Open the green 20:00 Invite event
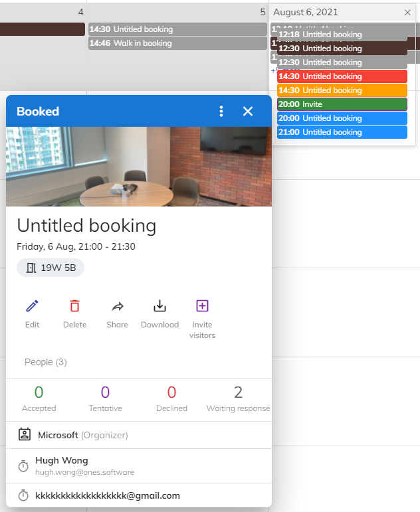This screenshot has width=420, height=512. pyautogui.click(x=342, y=104)
